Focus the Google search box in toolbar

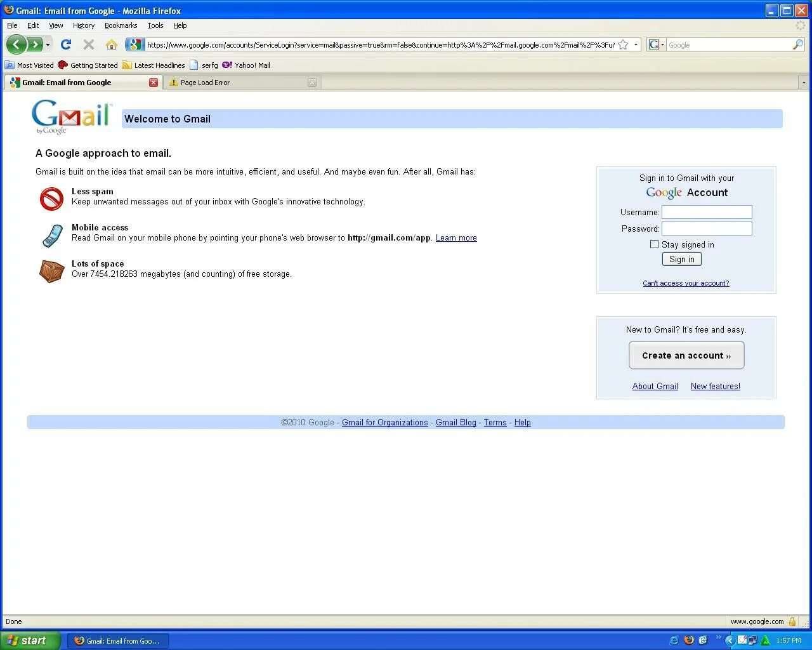pyautogui.click(x=730, y=45)
